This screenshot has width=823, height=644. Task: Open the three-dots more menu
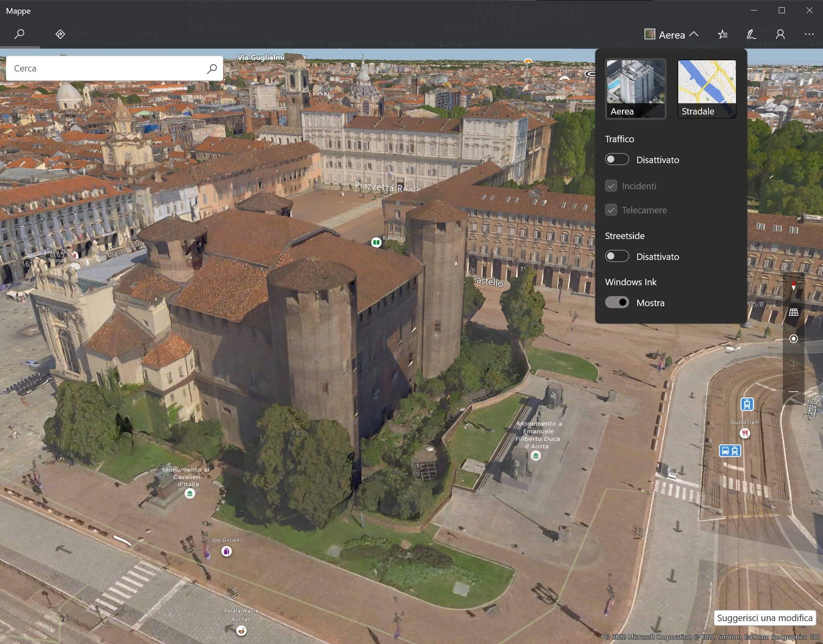[x=809, y=35]
